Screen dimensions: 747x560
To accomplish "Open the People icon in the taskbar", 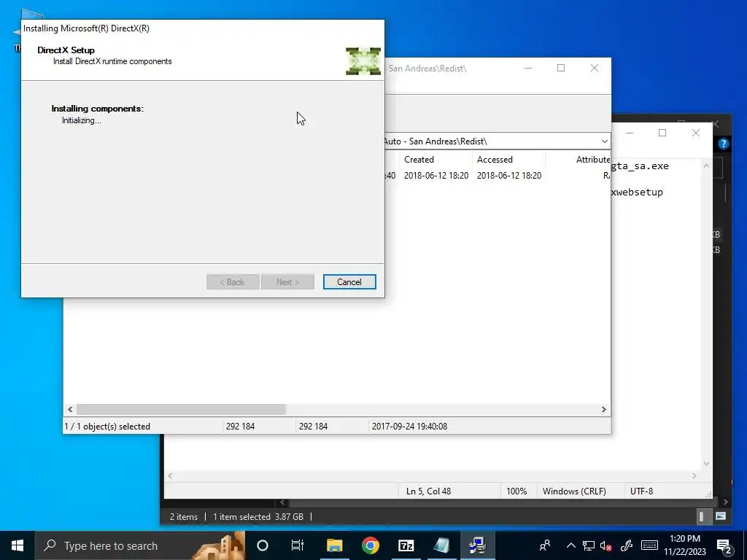I will (x=544, y=545).
